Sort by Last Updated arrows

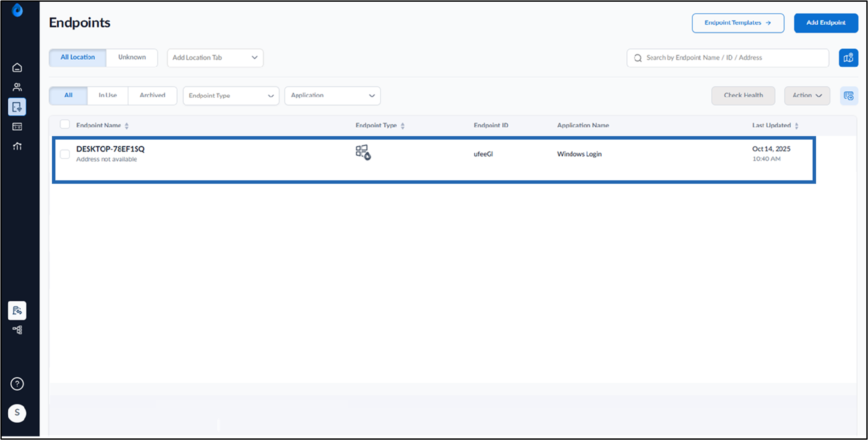[x=796, y=126]
